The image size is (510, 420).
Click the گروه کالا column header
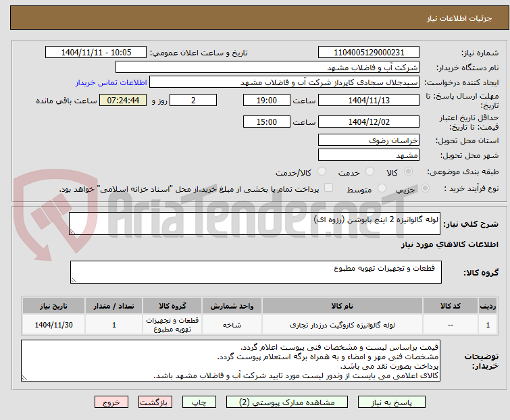[x=172, y=306]
